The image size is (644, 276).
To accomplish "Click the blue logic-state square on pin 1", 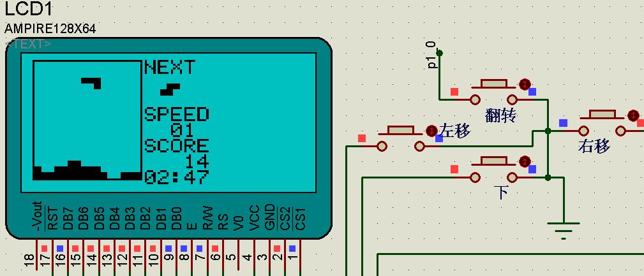I will click(x=292, y=248).
